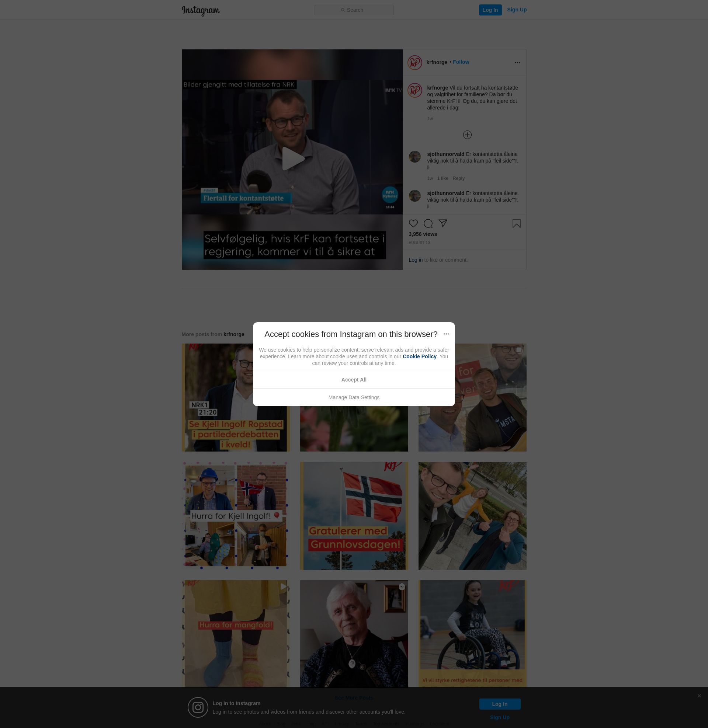Click krfnorge username in post header
This screenshot has height=728, width=708.
[x=437, y=62]
